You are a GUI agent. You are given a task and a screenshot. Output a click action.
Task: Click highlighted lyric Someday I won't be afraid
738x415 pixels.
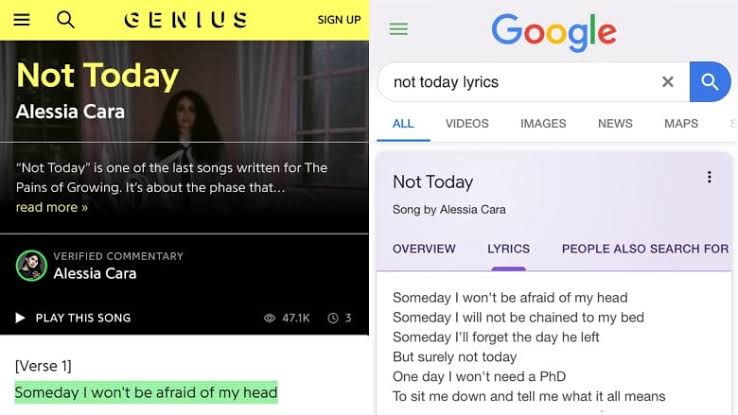[146, 392]
